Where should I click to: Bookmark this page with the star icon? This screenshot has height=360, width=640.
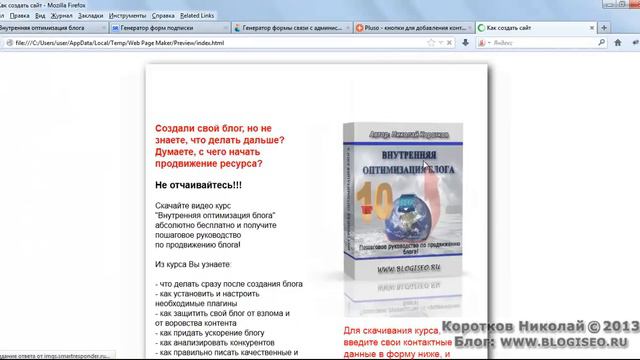[431, 43]
